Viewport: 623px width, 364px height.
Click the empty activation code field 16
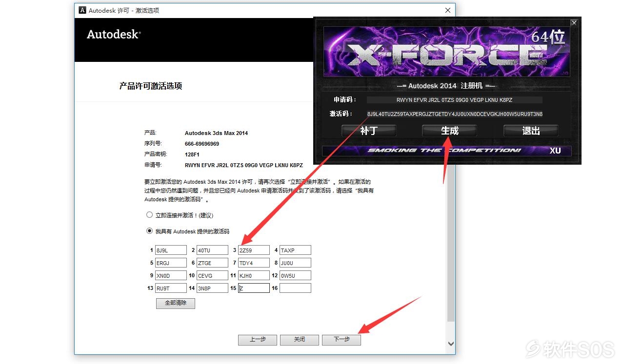[295, 288]
